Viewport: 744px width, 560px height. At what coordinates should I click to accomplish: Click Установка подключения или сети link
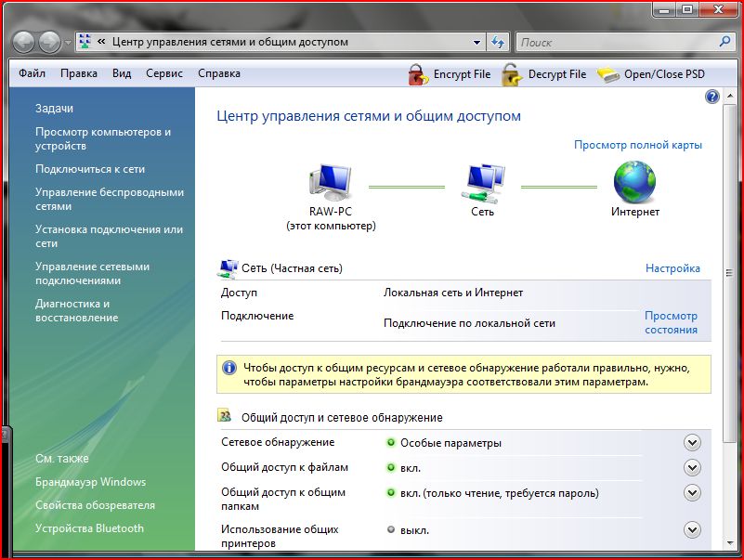[x=109, y=236]
